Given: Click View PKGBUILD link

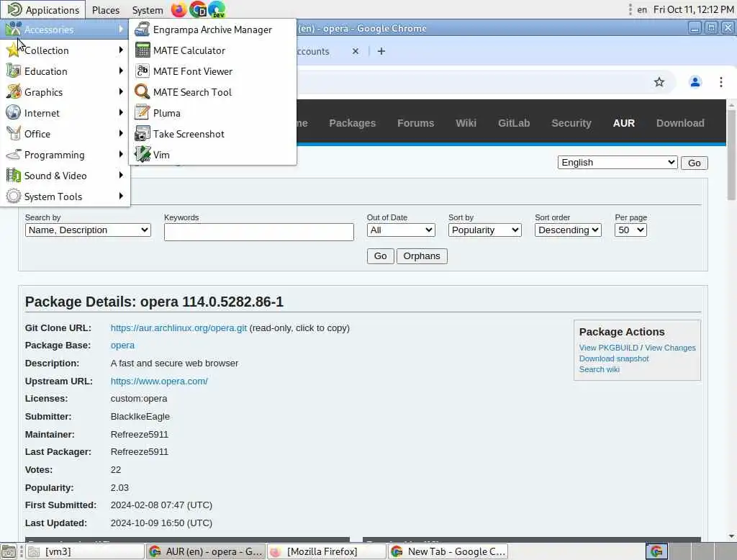Looking at the screenshot, I should 608,348.
